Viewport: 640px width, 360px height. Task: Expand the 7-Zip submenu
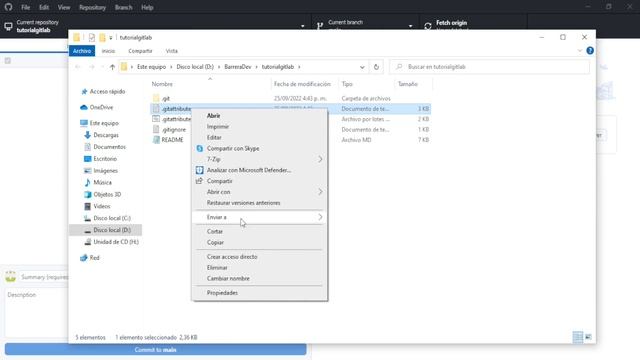[260, 159]
